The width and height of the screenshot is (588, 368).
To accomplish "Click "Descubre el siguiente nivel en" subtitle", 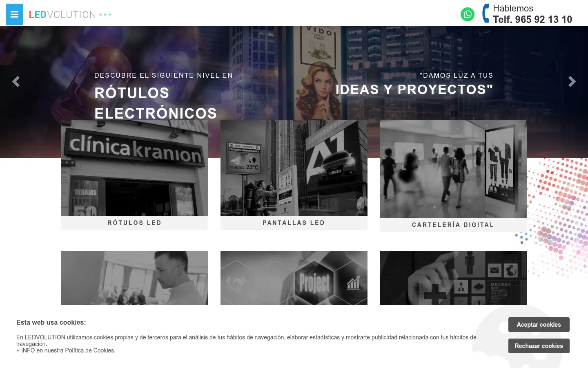I will [163, 75].
